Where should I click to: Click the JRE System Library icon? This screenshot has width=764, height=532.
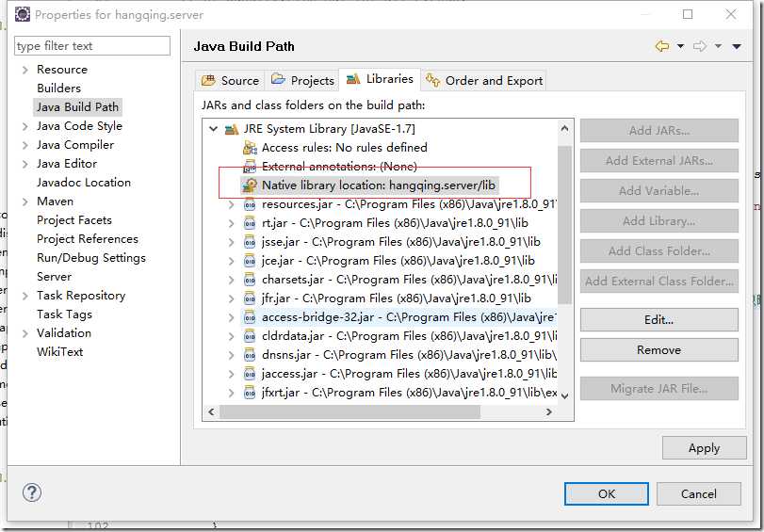point(232,129)
